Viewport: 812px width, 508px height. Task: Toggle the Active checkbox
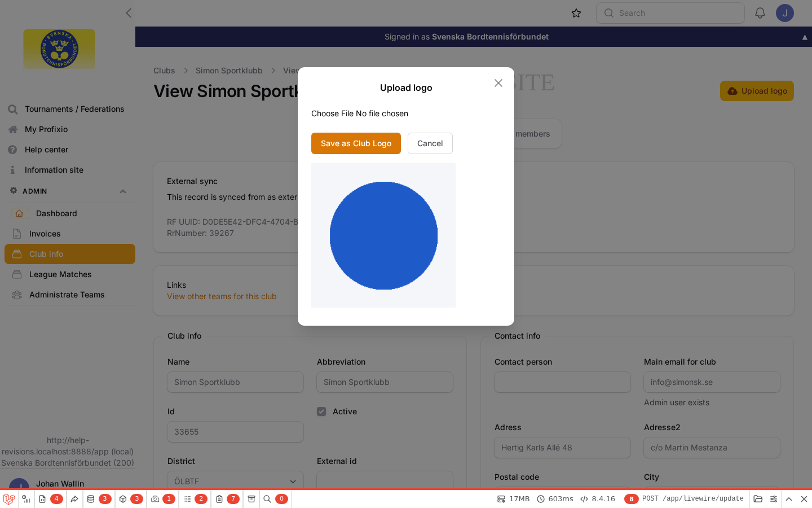[321, 411]
